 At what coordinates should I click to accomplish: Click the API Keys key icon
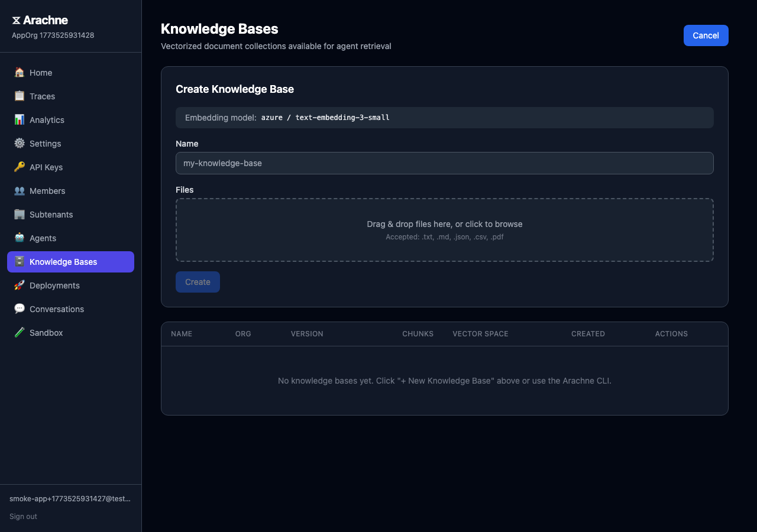tap(20, 167)
